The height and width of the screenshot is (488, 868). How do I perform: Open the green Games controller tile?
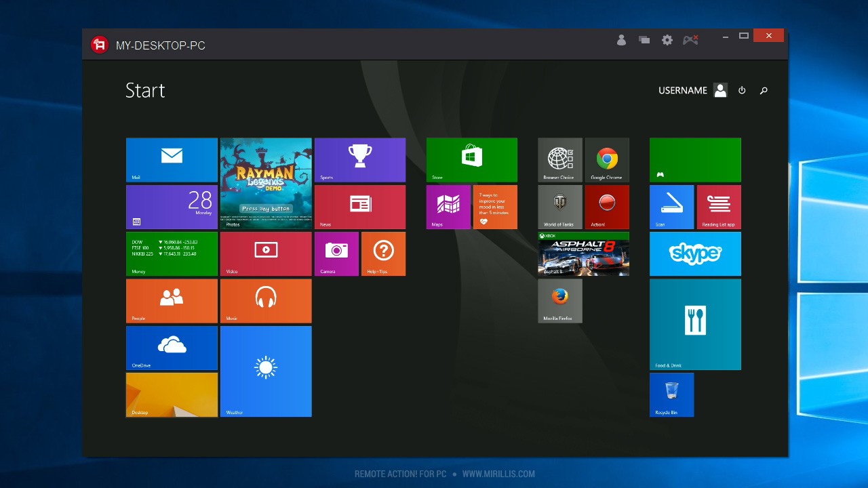click(x=695, y=160)
